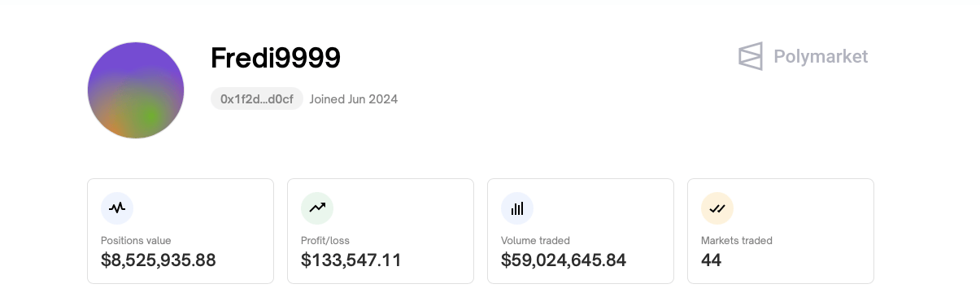Screen dimensions: 980x306
Task: Open the Markets traded card
Action: coord(781,231)
